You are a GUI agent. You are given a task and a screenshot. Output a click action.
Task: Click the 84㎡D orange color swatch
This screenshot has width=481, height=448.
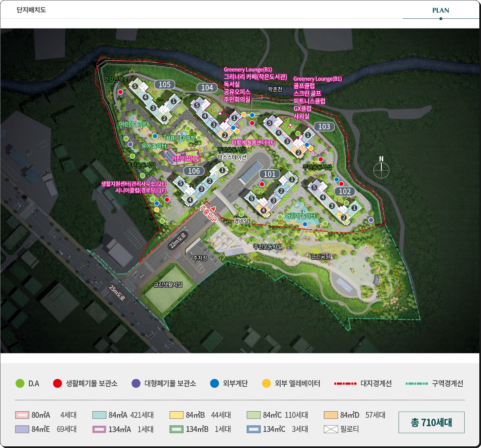click(x=331, y=415)
